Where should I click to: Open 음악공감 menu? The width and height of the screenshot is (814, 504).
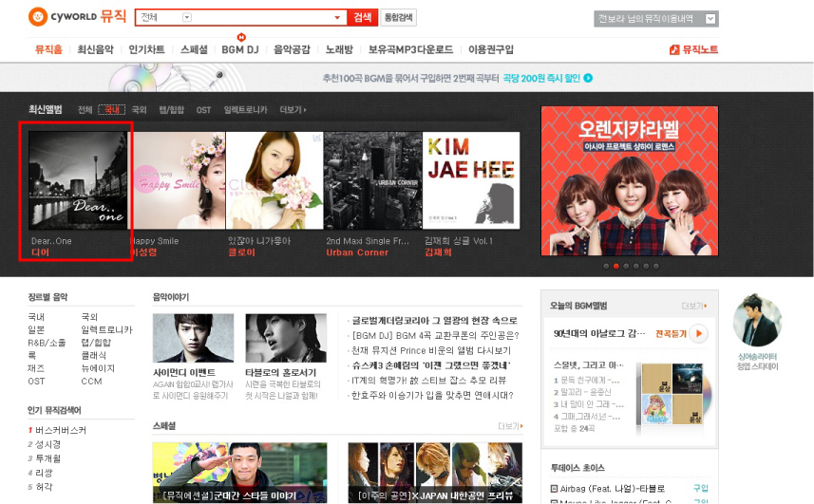point(292,49)
